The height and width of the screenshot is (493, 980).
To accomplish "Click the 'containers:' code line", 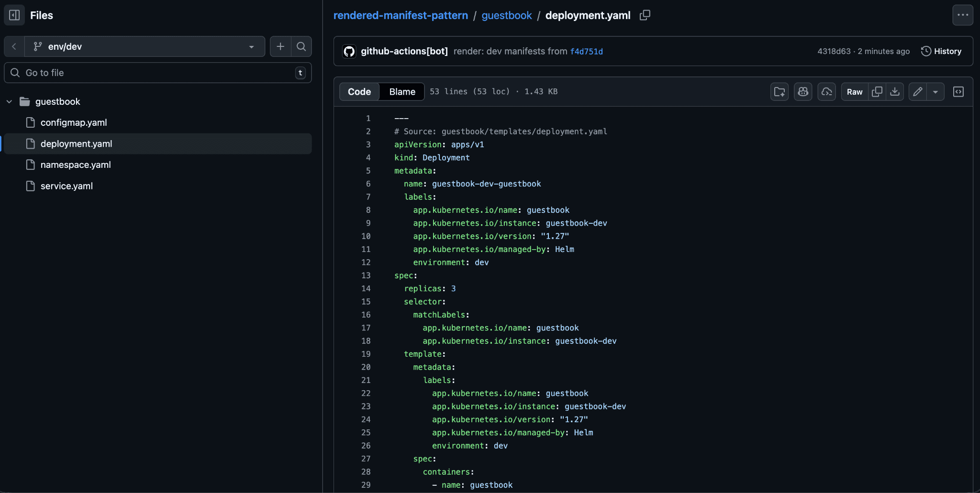I will tap(448, 471).
